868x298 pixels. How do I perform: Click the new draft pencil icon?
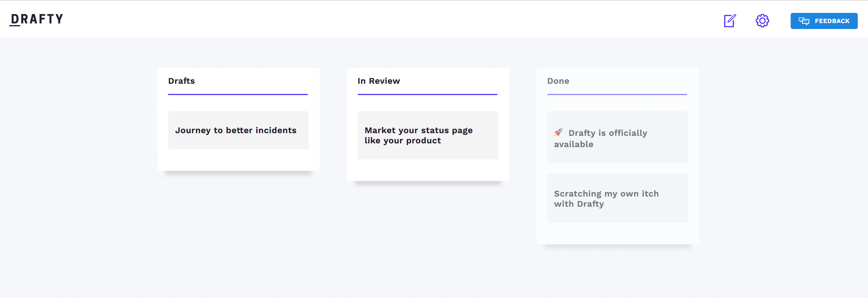coord(729,21)
